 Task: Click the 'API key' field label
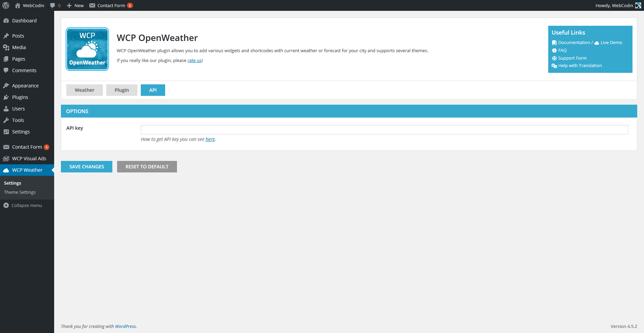click(75, 128)
